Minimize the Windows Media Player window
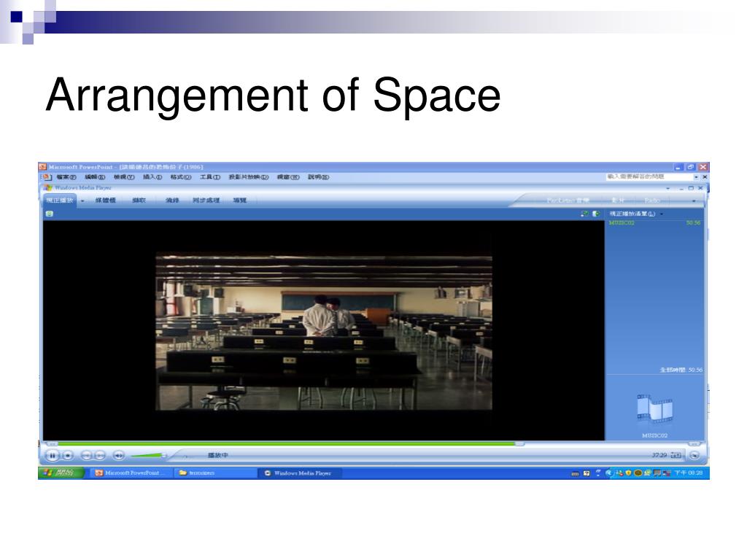The image size is (747, 560). pyautogui.click(x=682, y=189)
